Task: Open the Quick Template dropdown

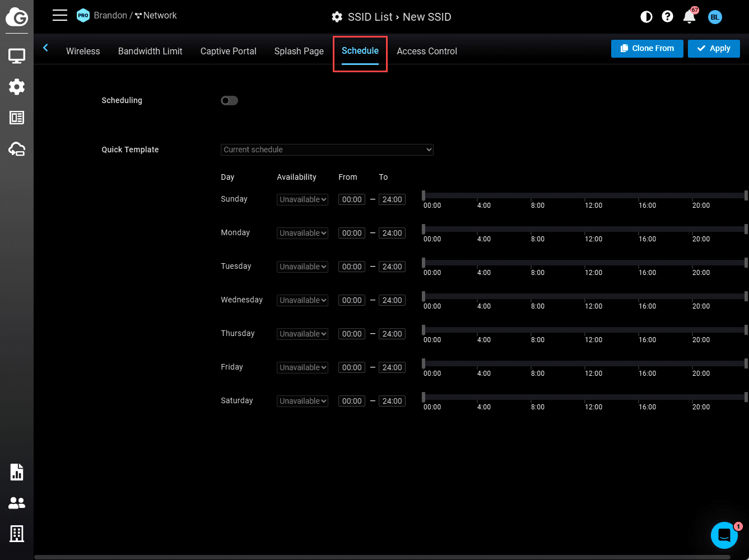Action: tap(327, 150)
